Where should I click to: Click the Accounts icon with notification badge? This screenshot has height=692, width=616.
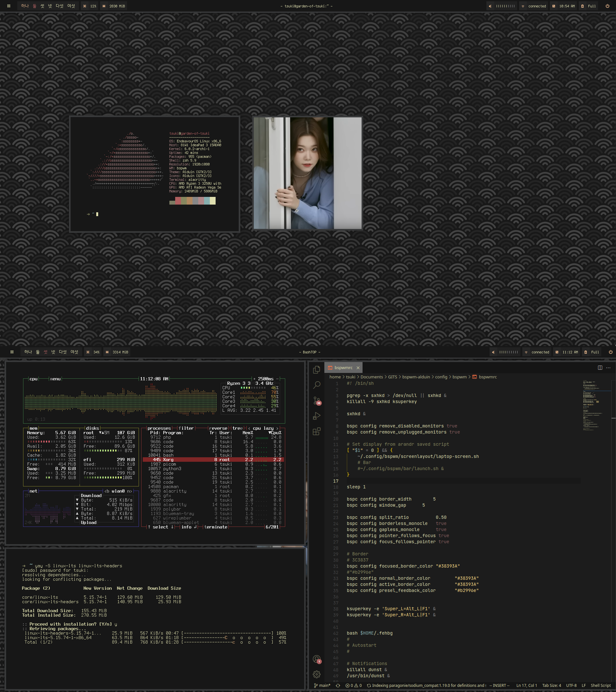[x=317, y=659]
